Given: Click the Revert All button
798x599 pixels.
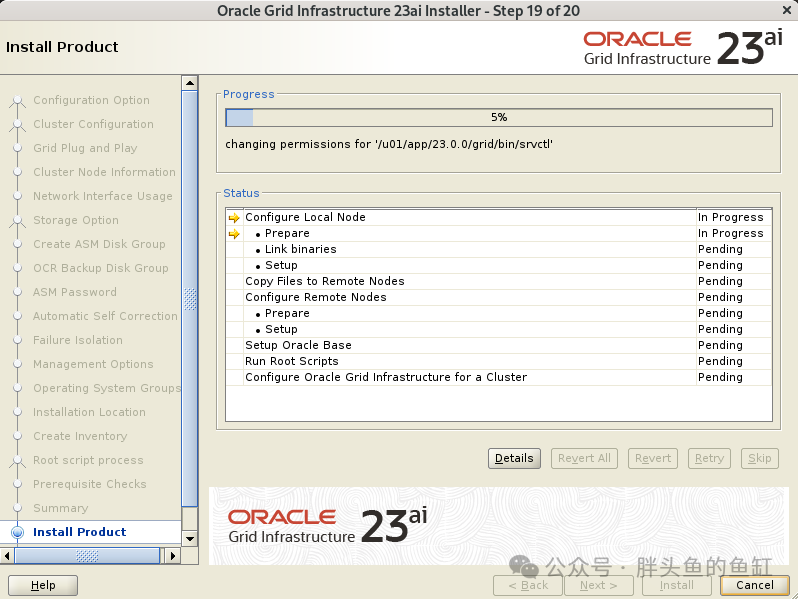Looking at the screenshot, I should (584, 459).
